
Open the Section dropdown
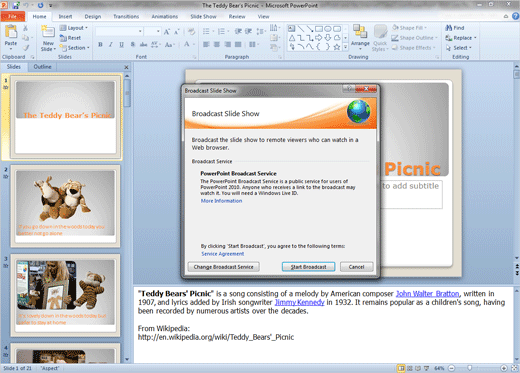75,48
